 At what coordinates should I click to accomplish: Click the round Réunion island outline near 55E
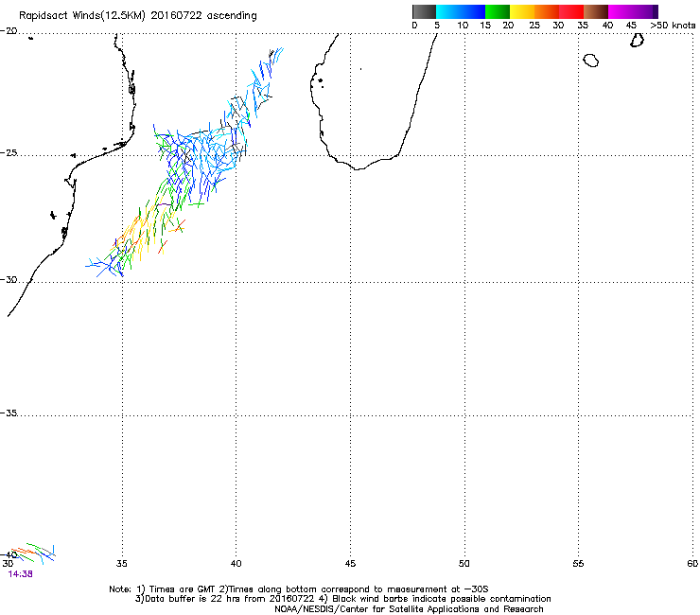click(590, 60)
